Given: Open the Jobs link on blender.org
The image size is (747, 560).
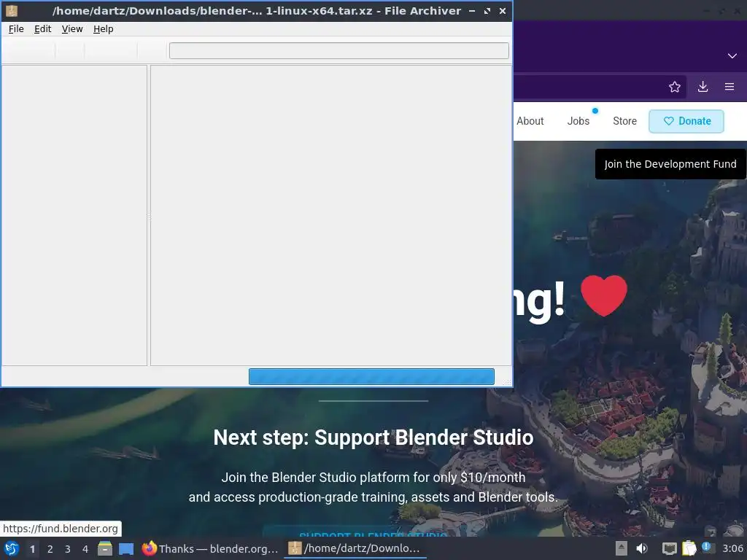Looking at the screenshot, I should pyautogui.click(x=578, y=121).
